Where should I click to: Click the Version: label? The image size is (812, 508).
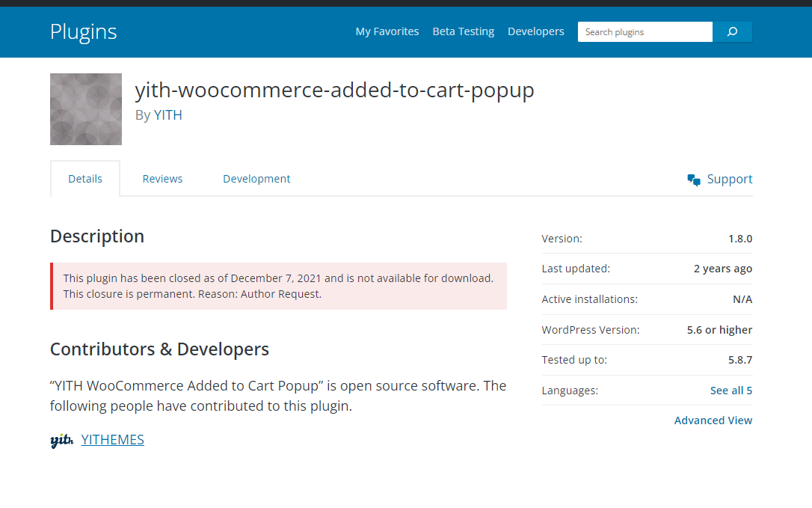coord(562,239)
